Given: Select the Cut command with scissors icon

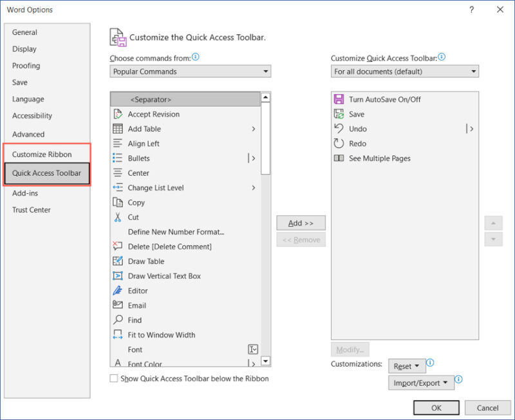Looking at the screenshot, I should 117,217.
